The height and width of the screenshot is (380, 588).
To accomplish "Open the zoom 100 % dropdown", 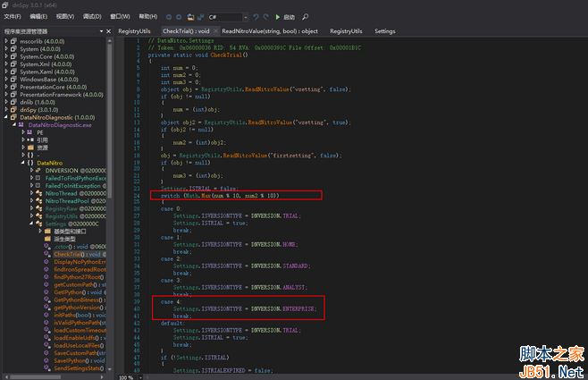I will point(140,377).
